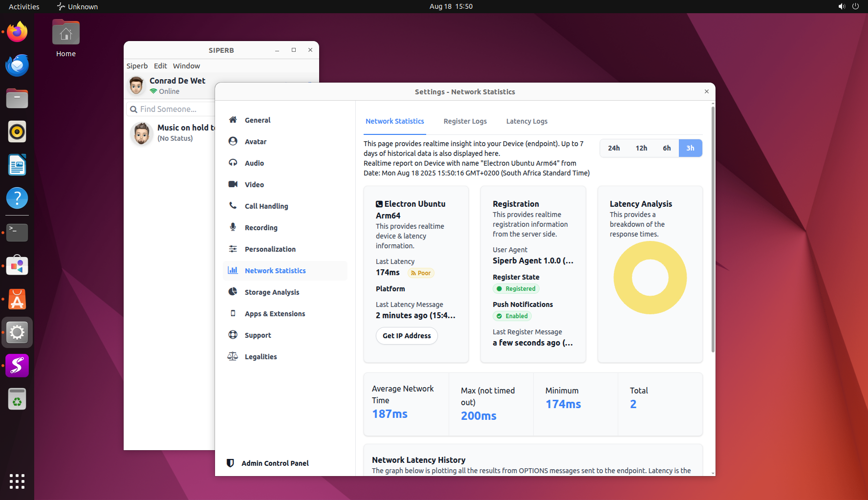Click the Legalities scales icon

233,356
